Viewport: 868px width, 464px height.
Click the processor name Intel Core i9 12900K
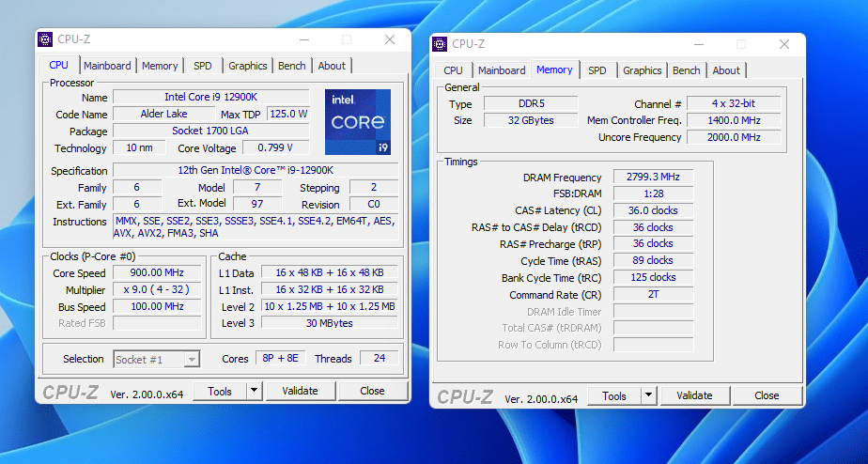point(211,97)
